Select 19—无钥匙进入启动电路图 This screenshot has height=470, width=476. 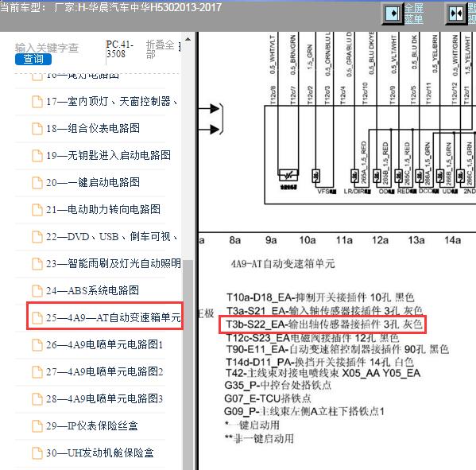pyautogui.click(x=108, y=156)
